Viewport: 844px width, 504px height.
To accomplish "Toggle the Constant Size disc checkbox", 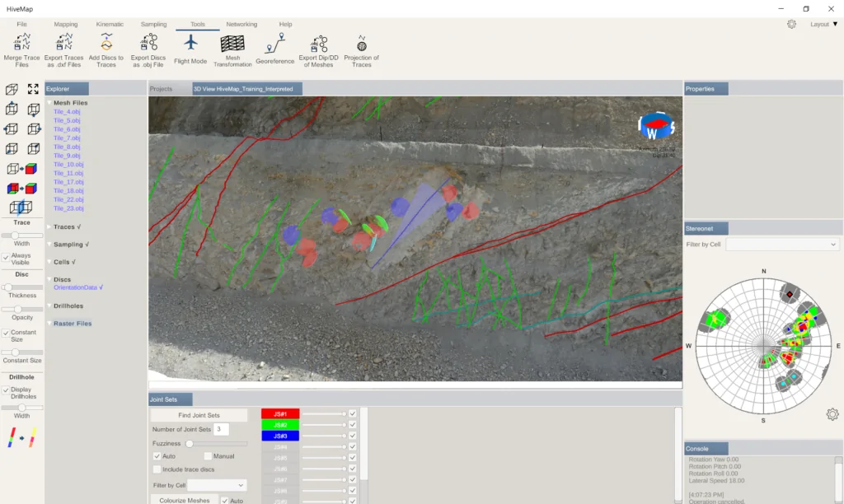I will (6, 333).
